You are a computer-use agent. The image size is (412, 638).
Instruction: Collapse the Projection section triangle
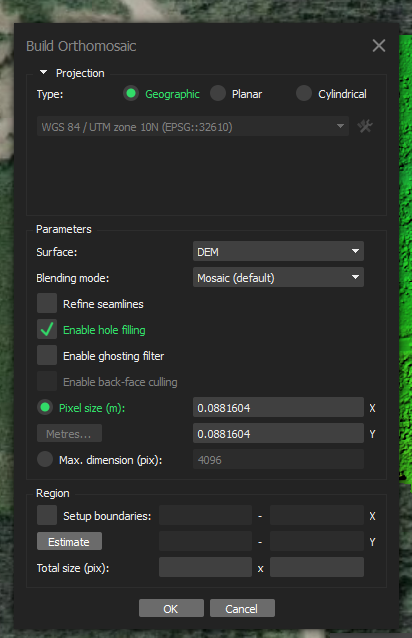[44, 72]
